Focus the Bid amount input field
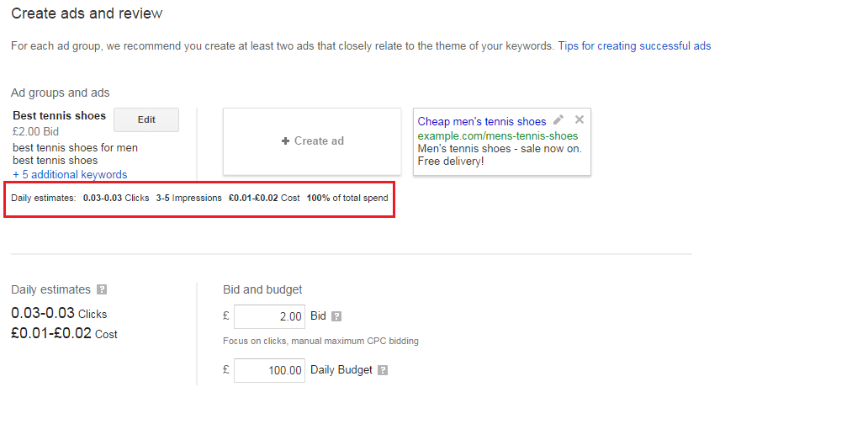868x424 pixels. (269, 316)
